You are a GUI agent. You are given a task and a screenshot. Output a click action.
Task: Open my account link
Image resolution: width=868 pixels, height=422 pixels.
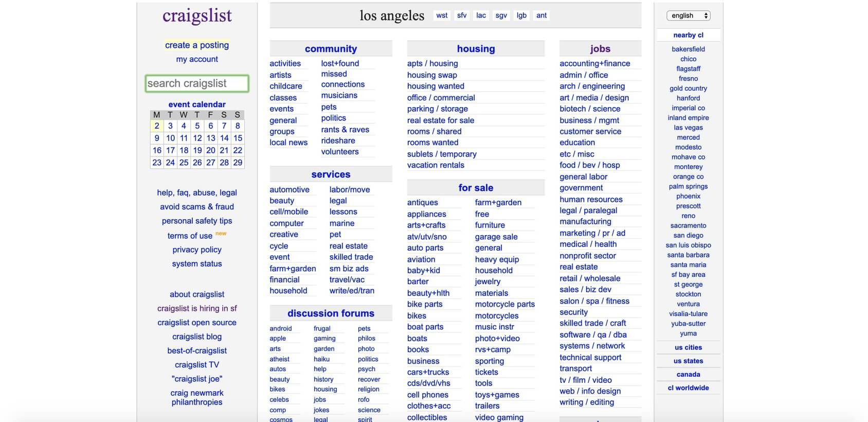[197, 59]
